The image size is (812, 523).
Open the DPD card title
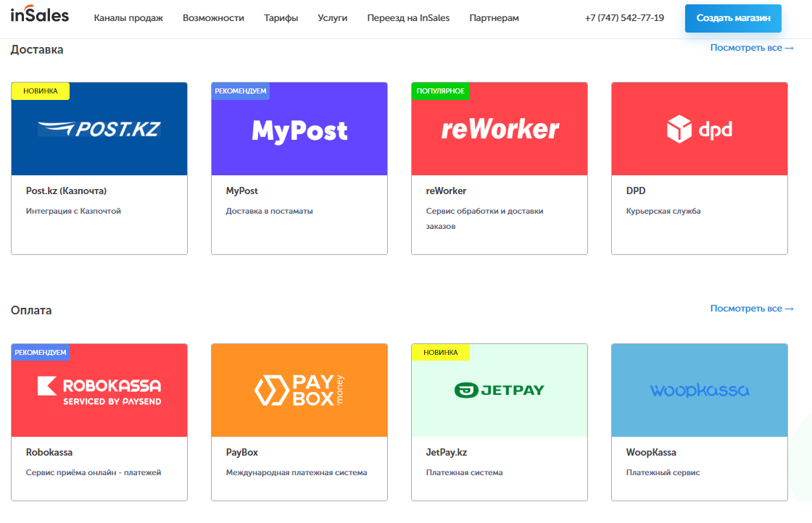pyautogui.click(x=636, y=191)
